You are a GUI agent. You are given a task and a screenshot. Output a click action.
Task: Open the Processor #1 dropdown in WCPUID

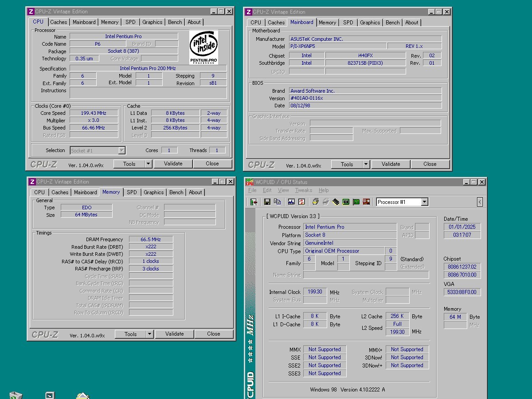point(424,202)
